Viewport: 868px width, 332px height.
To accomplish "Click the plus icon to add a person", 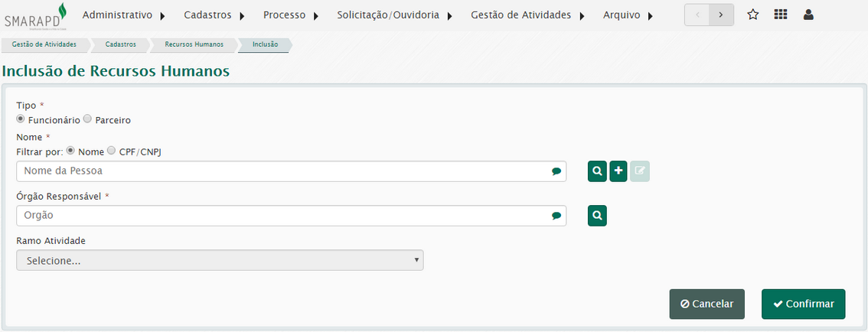I will point(618,171).
